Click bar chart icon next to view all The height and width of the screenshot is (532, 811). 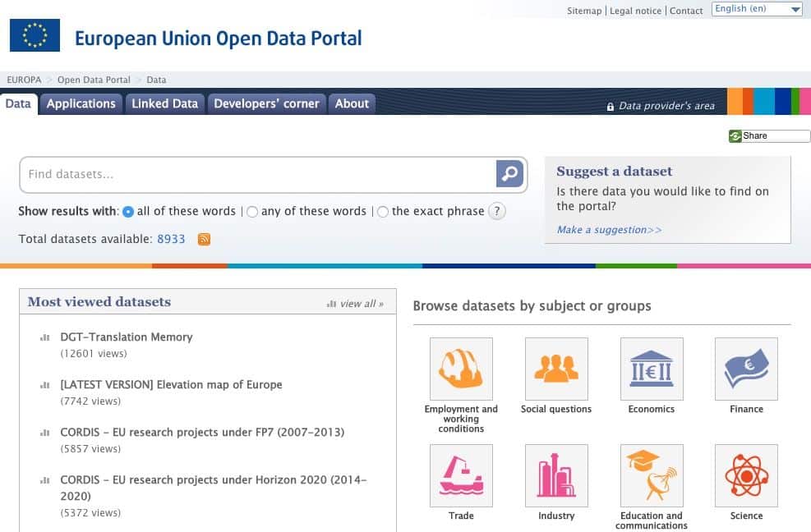331,304
